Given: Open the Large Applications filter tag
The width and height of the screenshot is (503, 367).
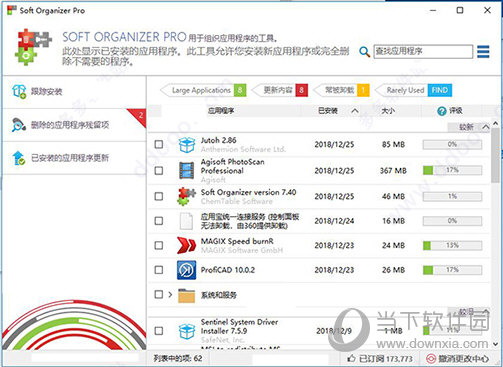Looking at the screenshot, I should tap(203, 90).
